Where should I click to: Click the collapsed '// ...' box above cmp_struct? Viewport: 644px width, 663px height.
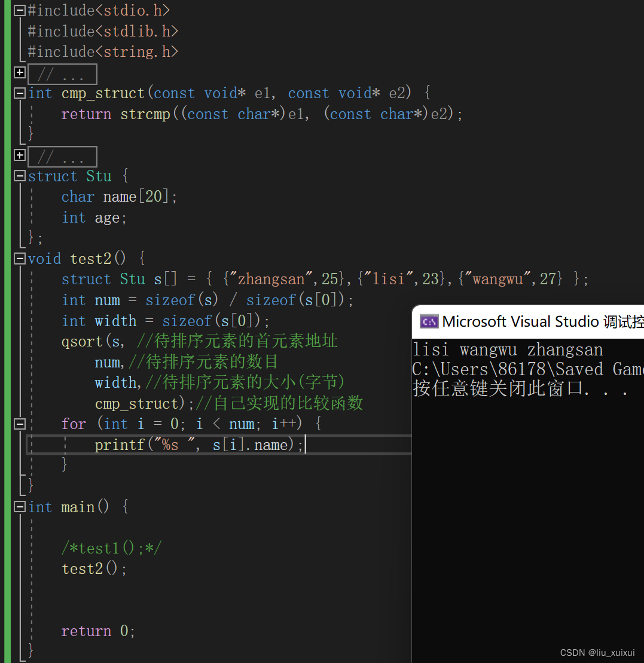[x=63, y=74]
